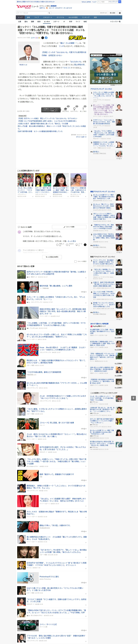
Task: Open the 大佐 thumbnail Snow Man article
Action: click(x=28, y=350)
